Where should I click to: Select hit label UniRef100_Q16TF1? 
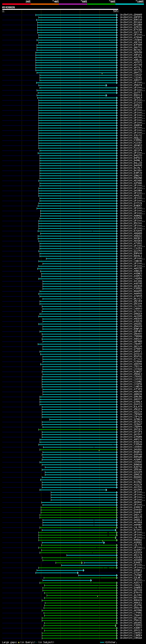click(x=131, y=93)
